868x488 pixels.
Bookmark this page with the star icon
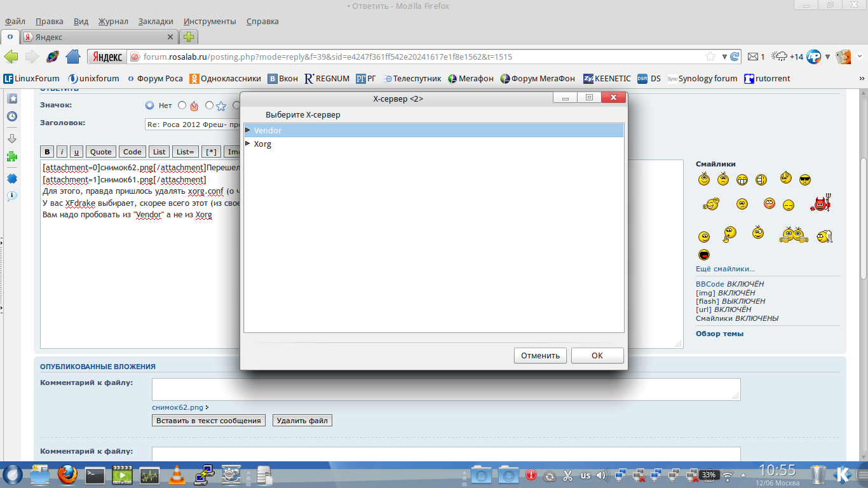(710, 57)
